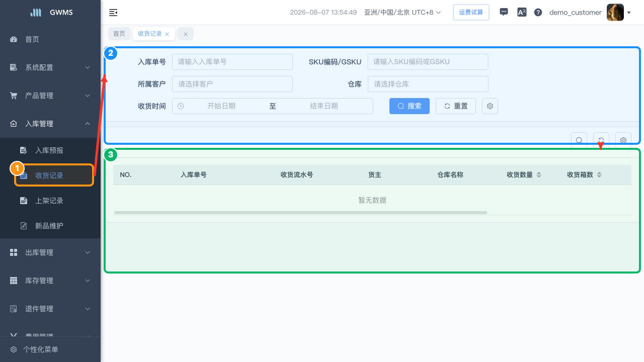Expand the 出库管理 menu
The width and height of the screenshot is (644, 362).
(x=50, y=252)
